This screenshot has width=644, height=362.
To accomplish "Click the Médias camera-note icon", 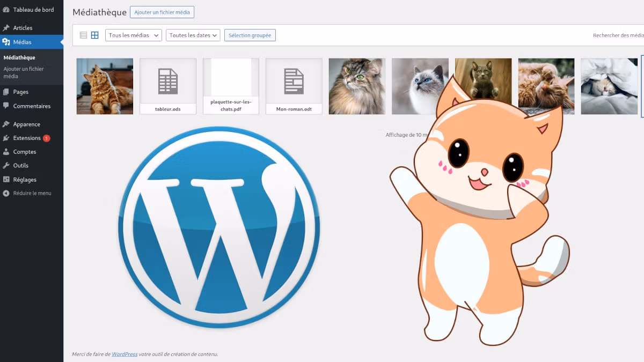I will [x=6, y=42].
